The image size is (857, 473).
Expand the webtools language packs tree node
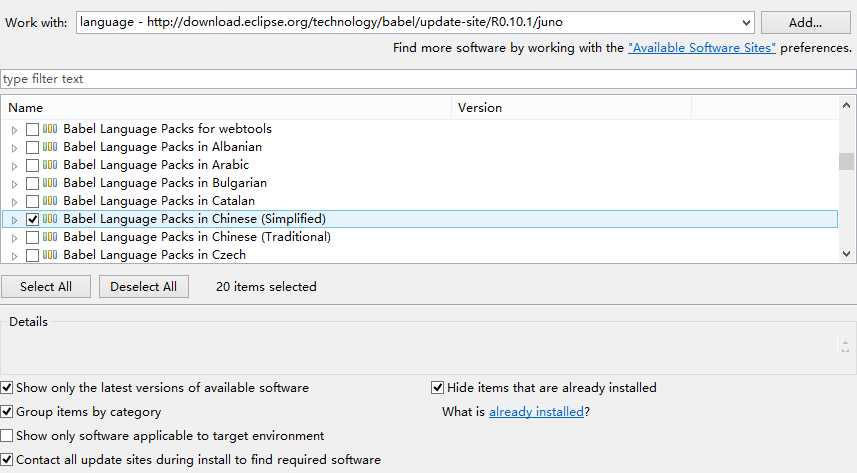(x=15, y=130)
